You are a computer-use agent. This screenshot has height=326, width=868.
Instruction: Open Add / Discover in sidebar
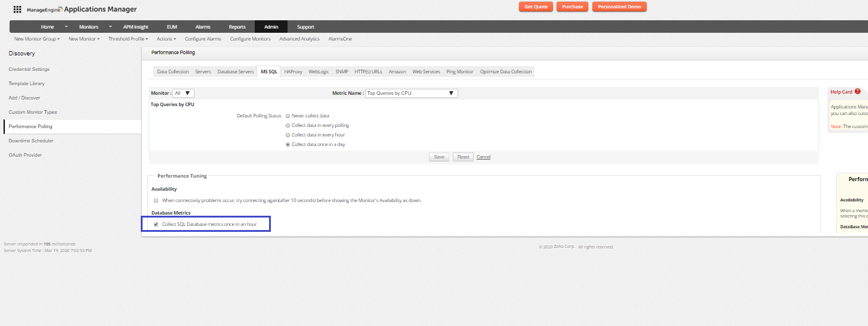24,98
